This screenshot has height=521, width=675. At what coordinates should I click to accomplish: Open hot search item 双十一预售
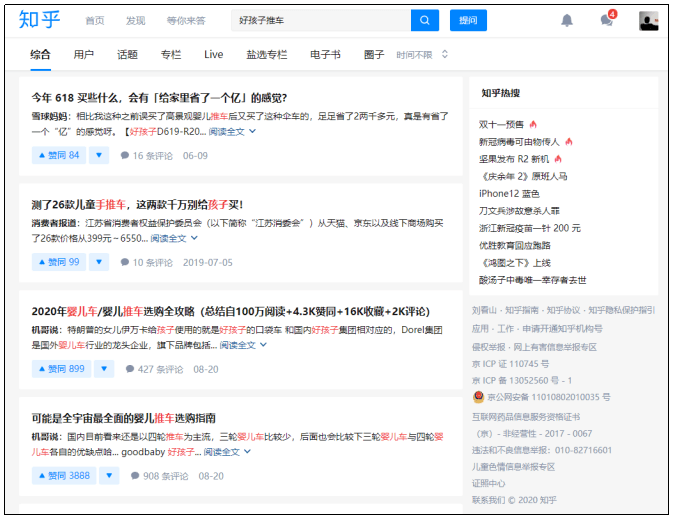click(502, 124)
